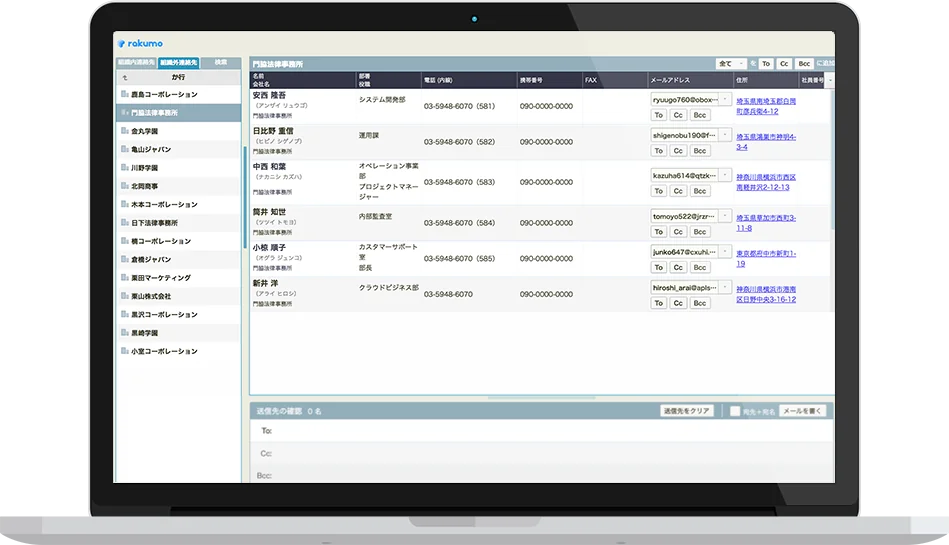Screen dimensions: 949x545
Task: Add 日比野 重信 to Bcc
Action: 700,151
